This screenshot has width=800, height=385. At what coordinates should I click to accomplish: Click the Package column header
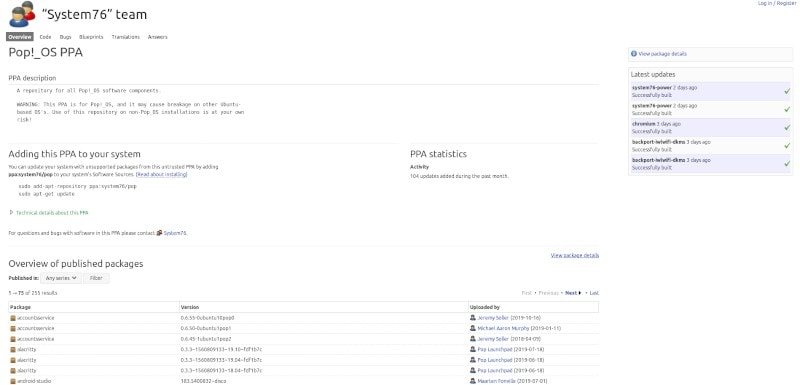click(93, 307)
